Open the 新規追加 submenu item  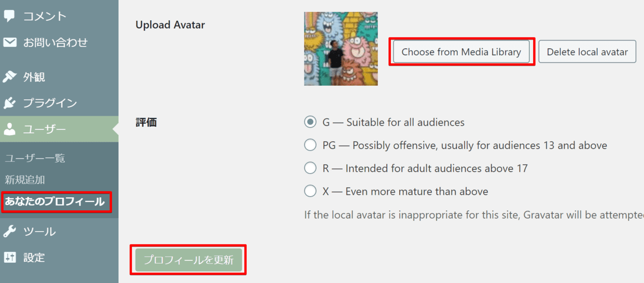[x=25, y=180]
